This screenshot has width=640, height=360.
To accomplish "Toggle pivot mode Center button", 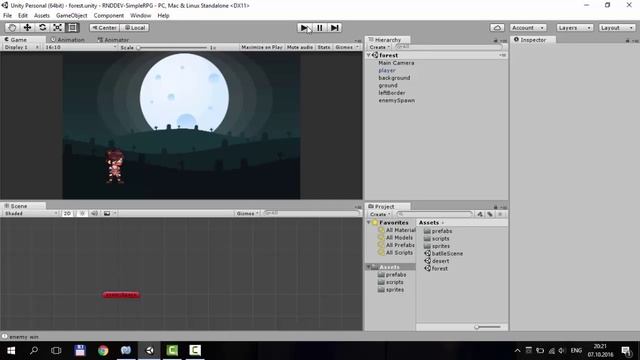I will tap(104, 28).
